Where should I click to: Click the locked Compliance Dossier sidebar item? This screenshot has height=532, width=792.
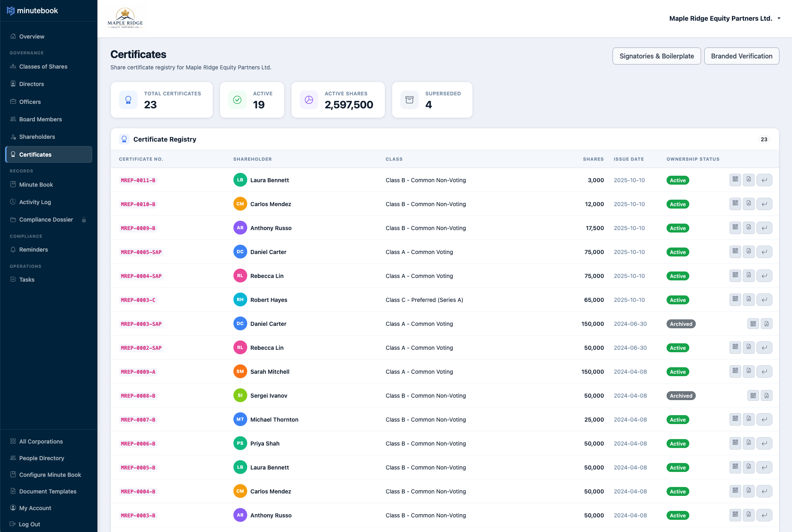click(x=46, y=220)
